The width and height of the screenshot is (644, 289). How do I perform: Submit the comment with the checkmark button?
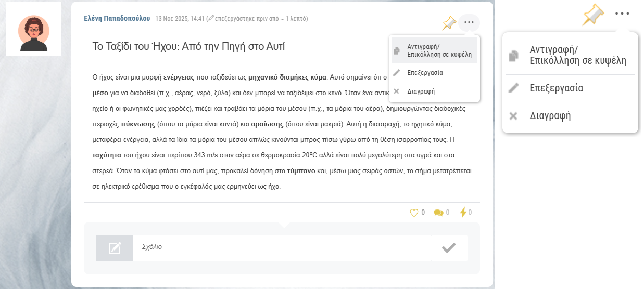click(449, 248)
